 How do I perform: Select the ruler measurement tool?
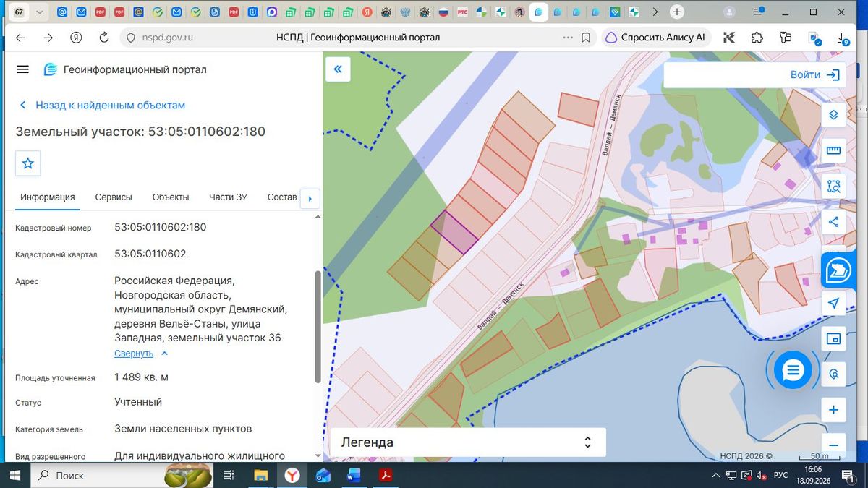point(833,150)
